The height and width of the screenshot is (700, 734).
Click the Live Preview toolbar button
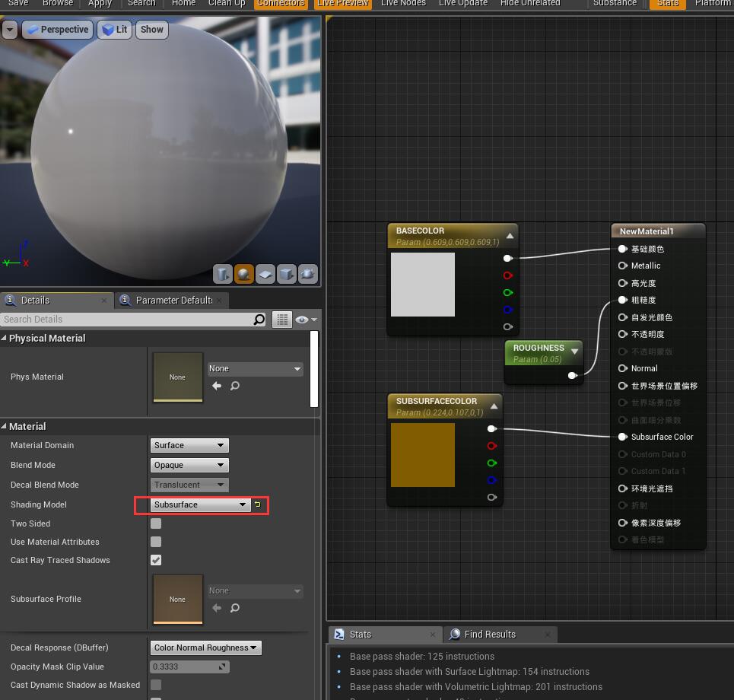[342, 4]
